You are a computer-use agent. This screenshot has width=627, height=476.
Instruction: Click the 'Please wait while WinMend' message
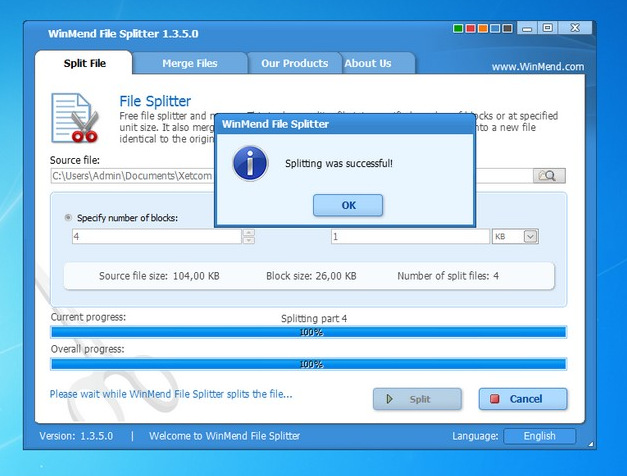point(171,394)
